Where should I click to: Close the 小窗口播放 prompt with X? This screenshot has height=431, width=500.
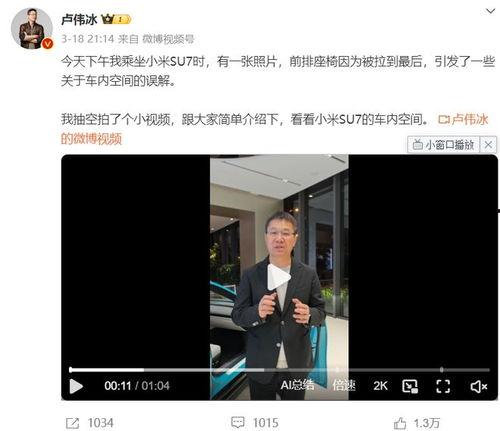point(488,145)
